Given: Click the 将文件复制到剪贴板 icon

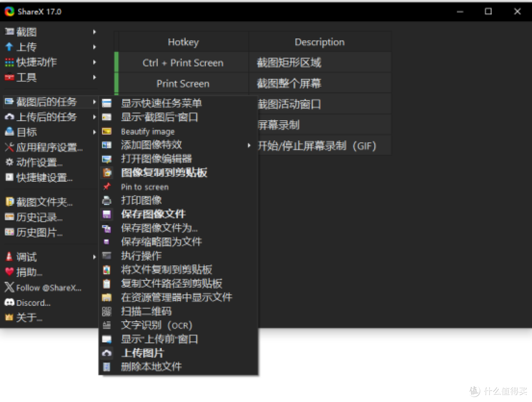Looking at the screenshot, I should [106, 269].
